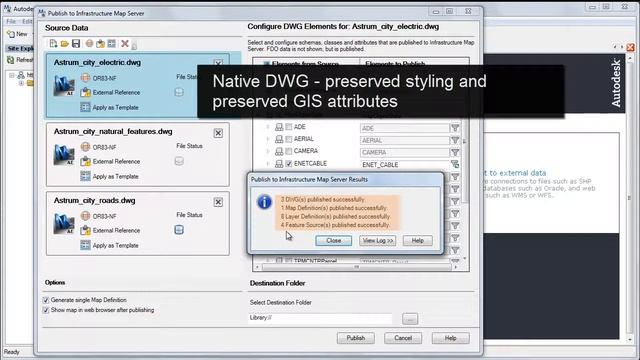Click External Reference icon for Astrum_city_natural_features.dwg

pos(85,161)
